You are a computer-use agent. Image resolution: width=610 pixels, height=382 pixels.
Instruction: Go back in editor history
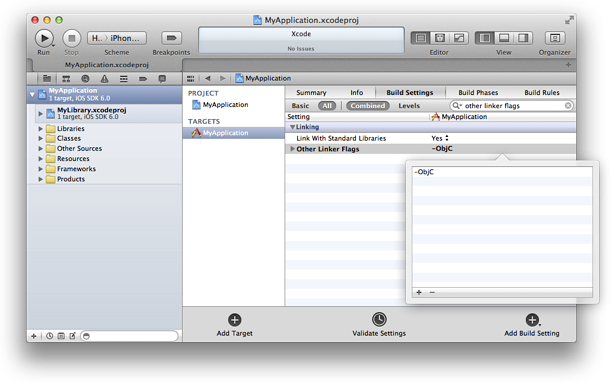[x=208, y=78]
